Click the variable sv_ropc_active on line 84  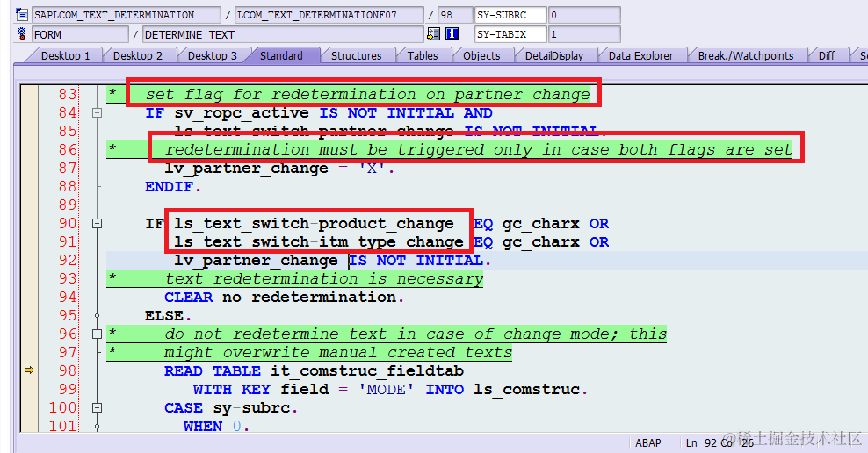tap(242, 113)
